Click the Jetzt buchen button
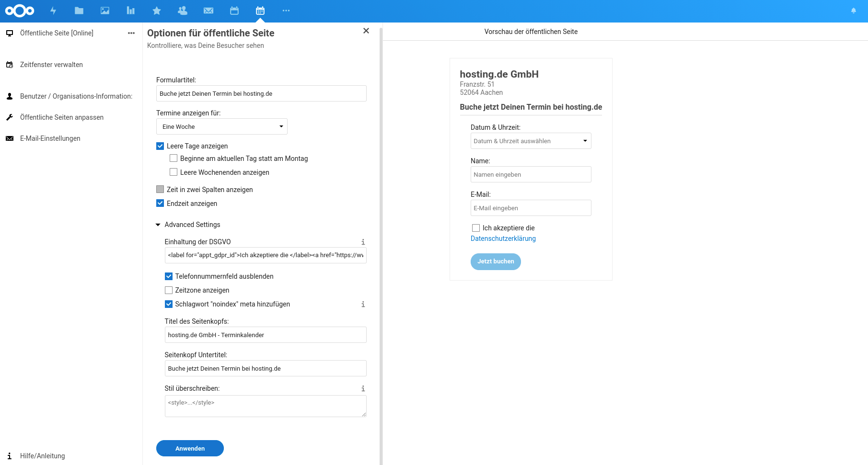Viewport: 868px width, 465px height. click(x=496, y=261)
